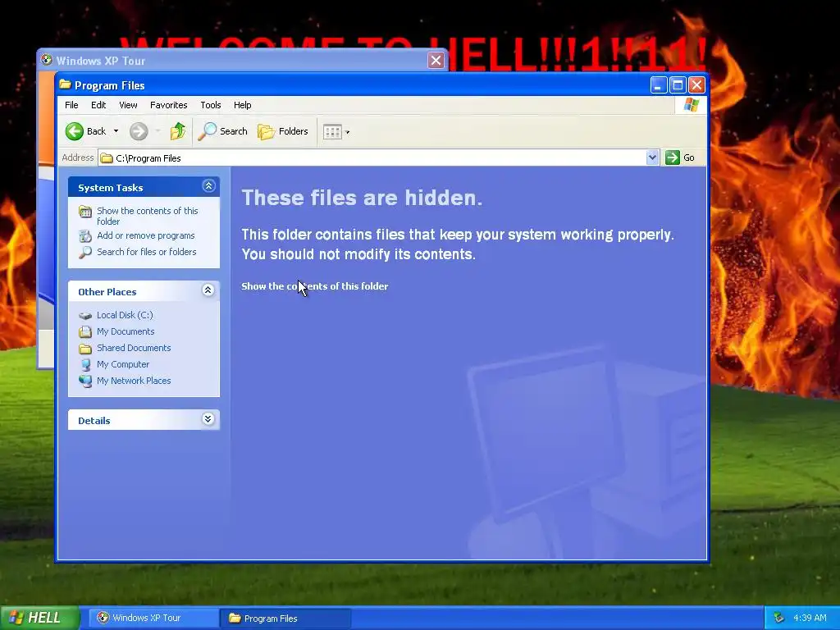Click the Windows flag logo in menu bar

(x=691, y=104)
